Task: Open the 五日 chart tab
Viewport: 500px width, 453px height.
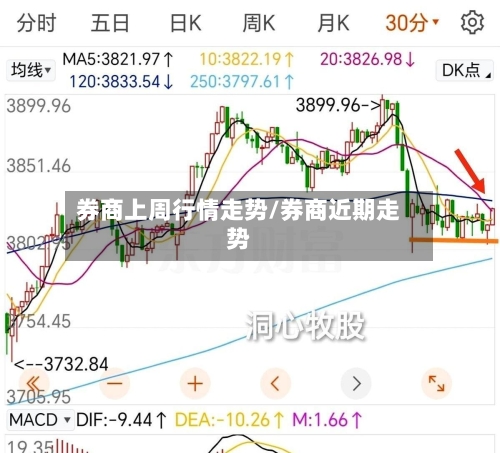Action: (x=110, y=23)
